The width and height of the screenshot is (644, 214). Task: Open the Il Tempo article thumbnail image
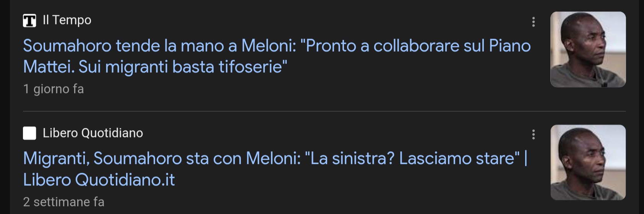pos(588,49)
